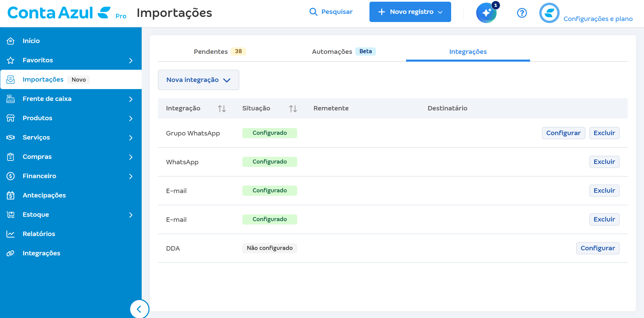The image size is (644, 318).
Task: Click the account avatar logo icon
Action: point(549,13)
